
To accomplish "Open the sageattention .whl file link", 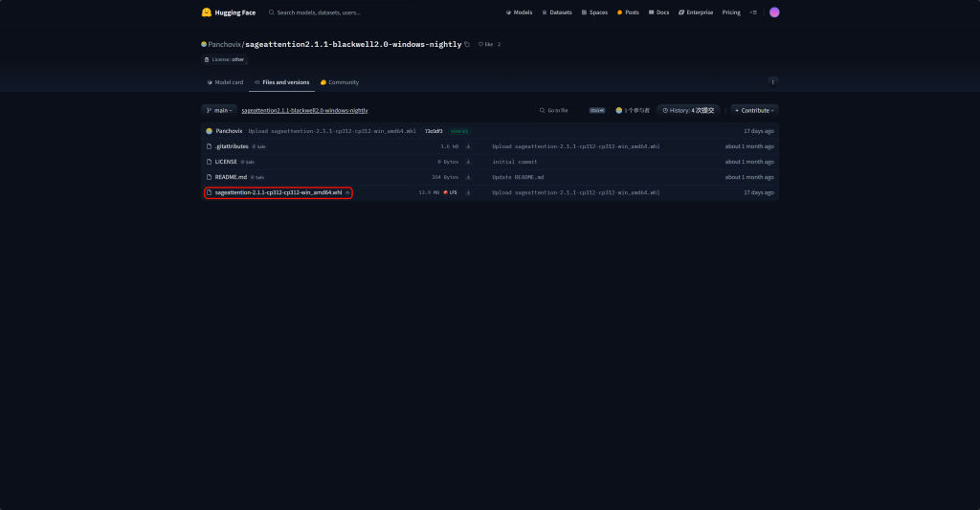I will tap(278, 192).
